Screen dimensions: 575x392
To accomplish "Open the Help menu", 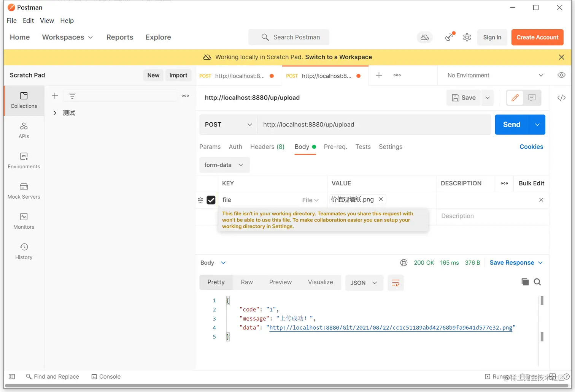I will (x=67, y=21).
